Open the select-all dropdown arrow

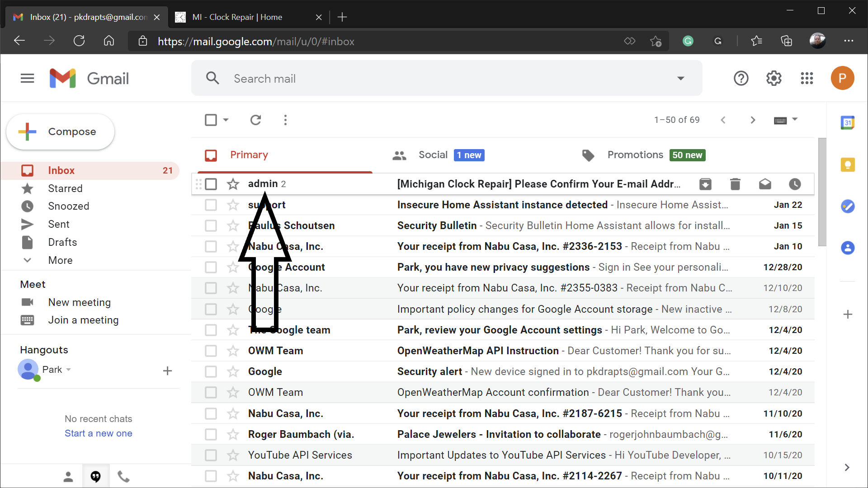tap(226, 120)
